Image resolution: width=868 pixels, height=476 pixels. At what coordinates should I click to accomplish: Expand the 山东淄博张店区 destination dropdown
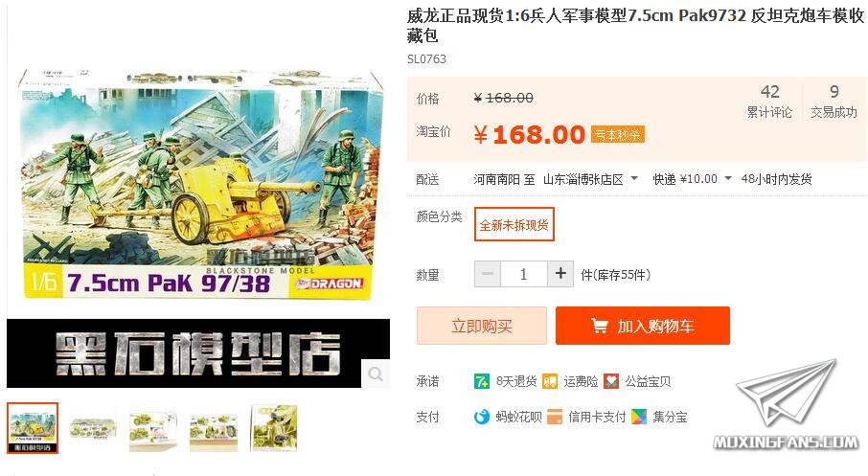pos(590,179)
